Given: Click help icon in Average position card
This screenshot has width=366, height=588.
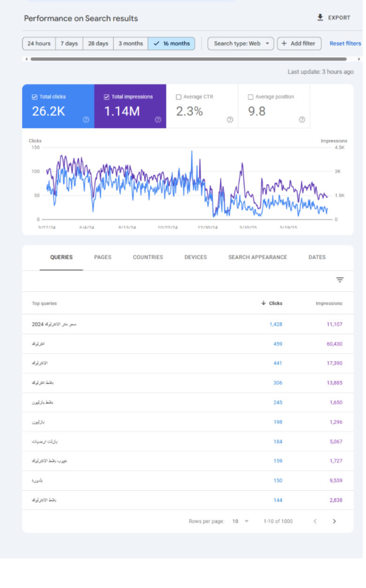Looking at the screenshot, I should [x=302, y=120].
